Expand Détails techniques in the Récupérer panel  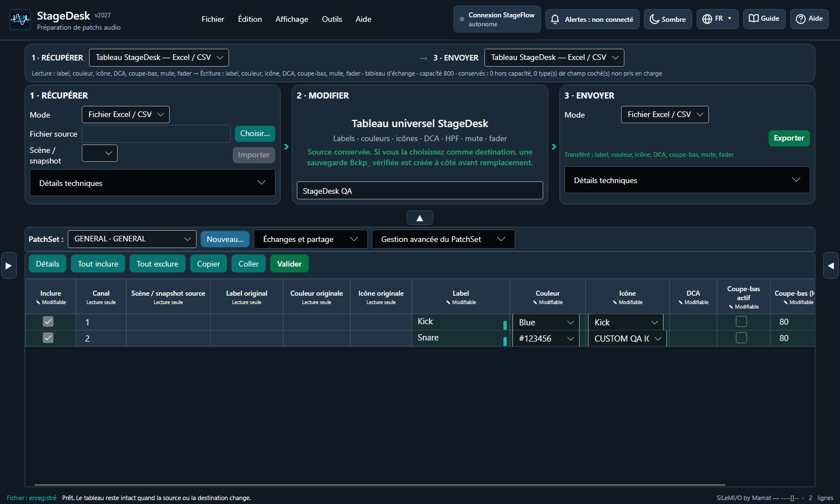point(152,183)
